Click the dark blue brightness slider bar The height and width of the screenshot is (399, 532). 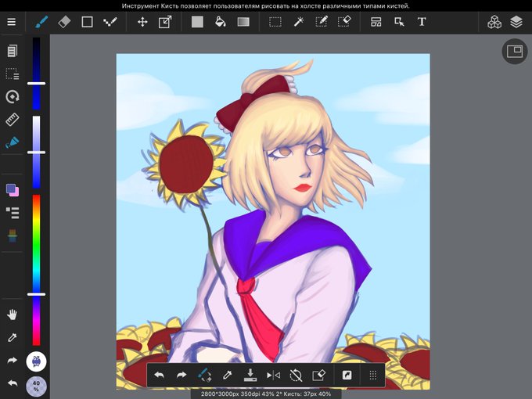click(36, 74)
